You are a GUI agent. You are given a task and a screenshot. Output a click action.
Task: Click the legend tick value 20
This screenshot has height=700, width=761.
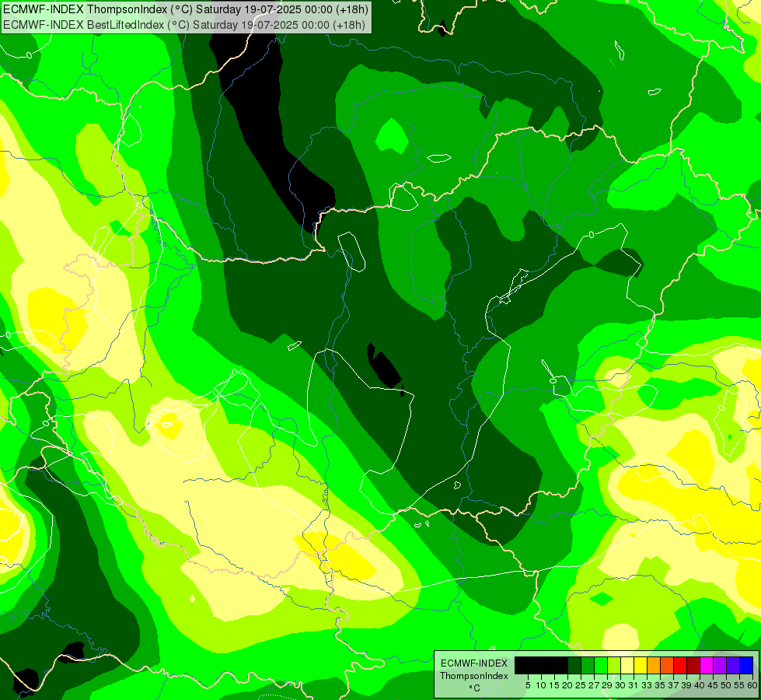coord(567,685)
